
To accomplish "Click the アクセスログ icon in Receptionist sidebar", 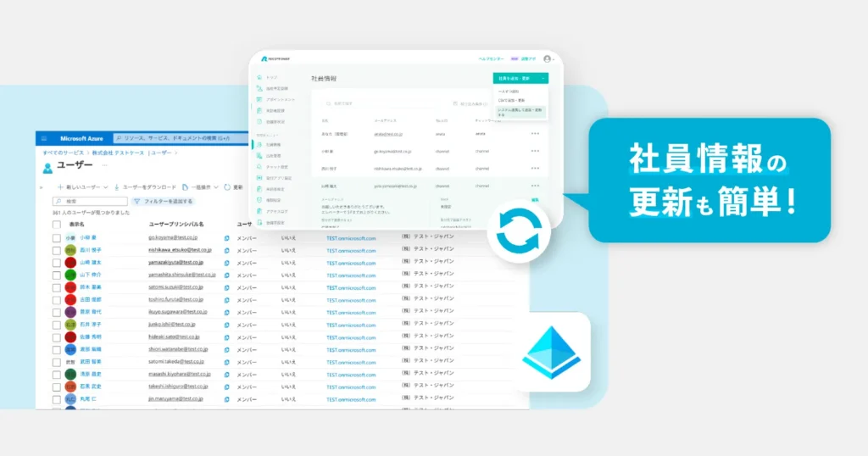I will (x=259, y=211).
